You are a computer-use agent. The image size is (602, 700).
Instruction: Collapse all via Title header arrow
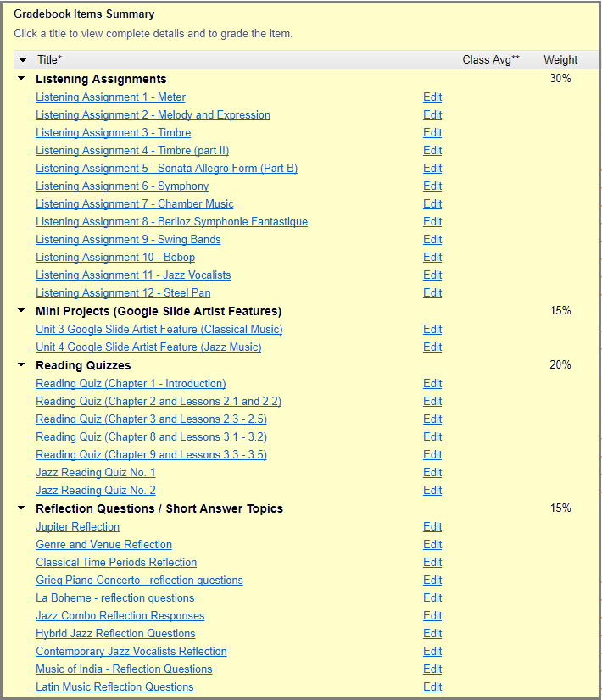23,60
